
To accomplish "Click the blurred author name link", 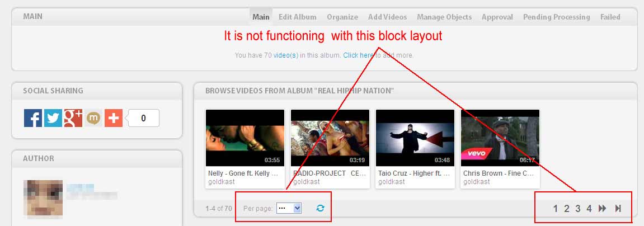I will point(80,188).
